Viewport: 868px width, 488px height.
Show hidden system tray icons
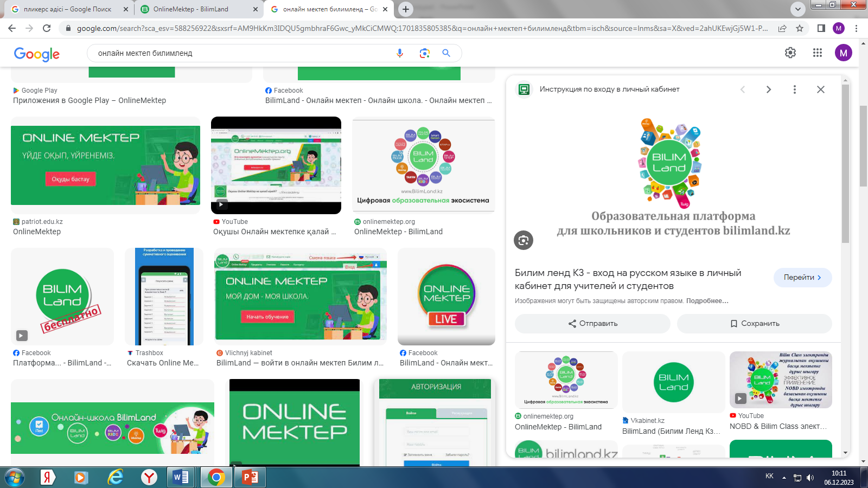click(784, 478)
